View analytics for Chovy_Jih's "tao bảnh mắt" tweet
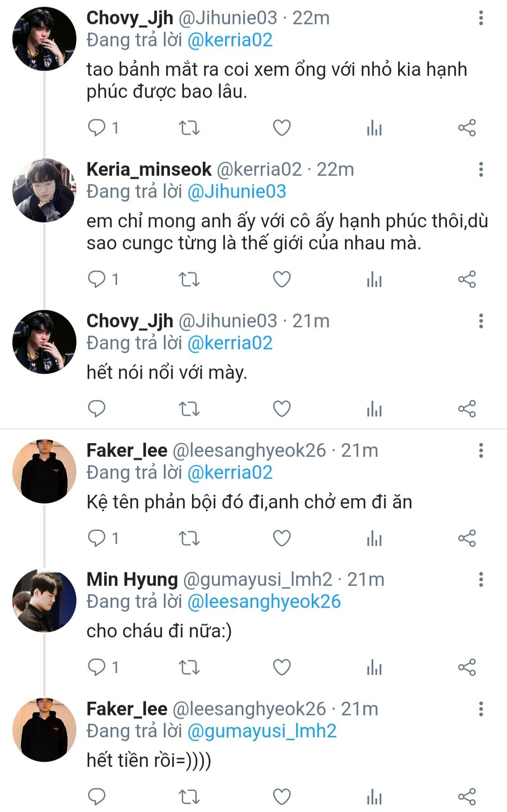507x812 pixels. [374, 128]
